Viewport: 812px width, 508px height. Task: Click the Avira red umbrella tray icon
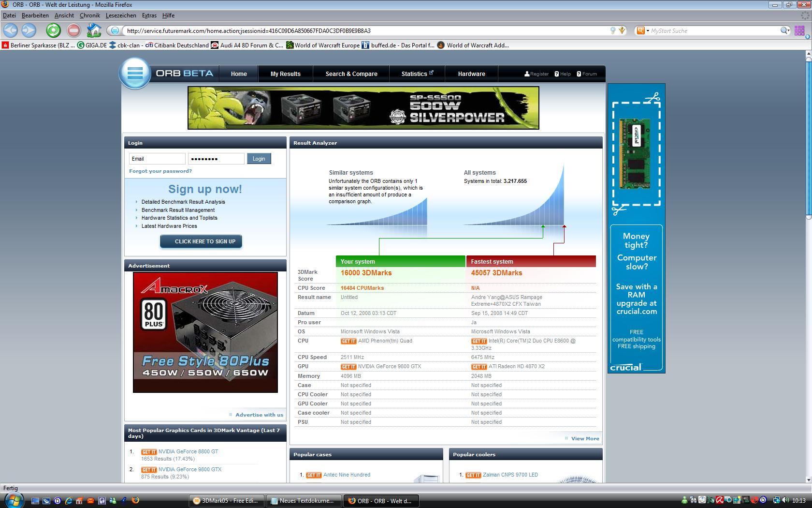point(720,500)
